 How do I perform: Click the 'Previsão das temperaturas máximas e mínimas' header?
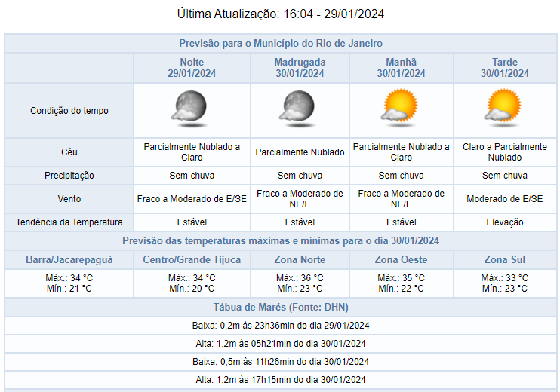(281, 240)
